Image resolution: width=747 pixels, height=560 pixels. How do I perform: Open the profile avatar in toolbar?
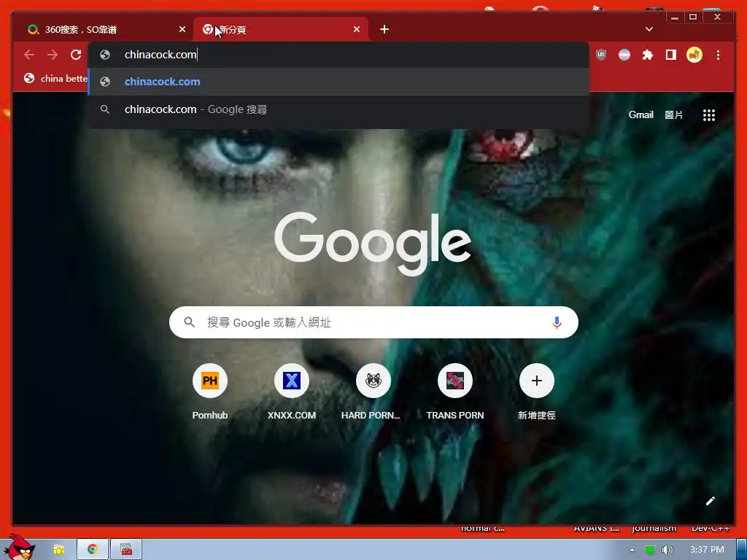click(x=694, y=55)
